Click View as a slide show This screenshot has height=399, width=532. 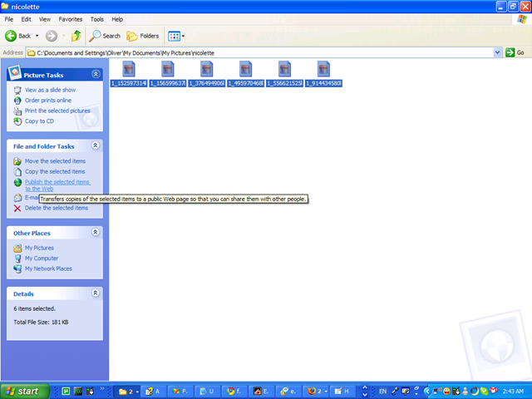[x=50, y=90]
